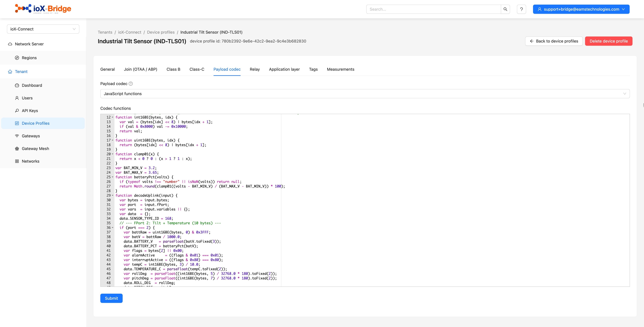Click the Payload codec help tooltip icon

[131, 84]
